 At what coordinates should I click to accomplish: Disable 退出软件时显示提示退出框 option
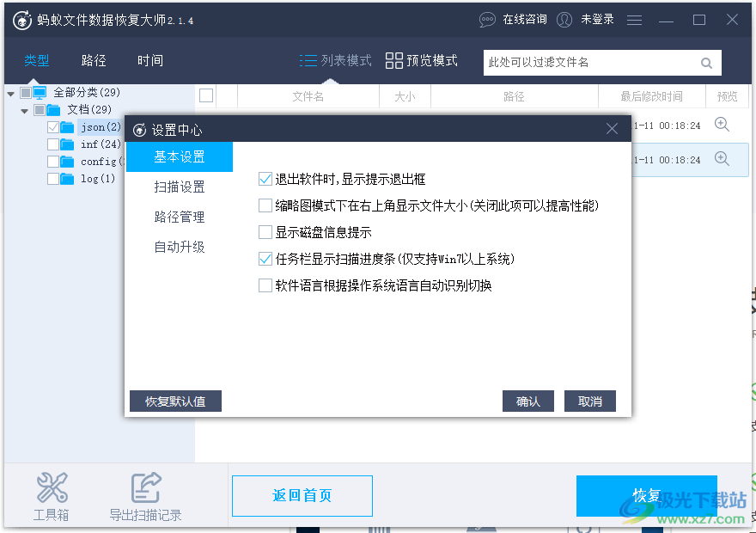click(x=265, y=179)
